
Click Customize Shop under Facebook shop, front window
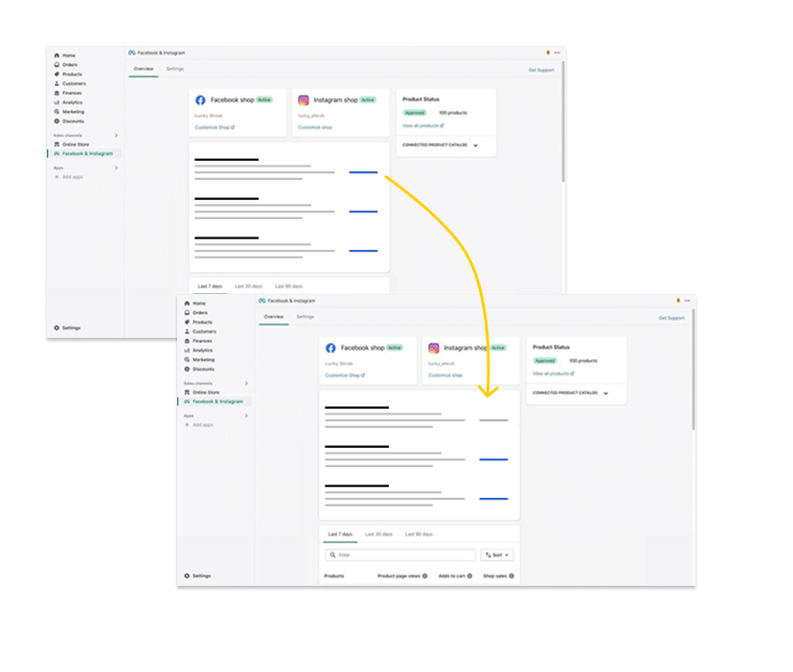[345, 375]
